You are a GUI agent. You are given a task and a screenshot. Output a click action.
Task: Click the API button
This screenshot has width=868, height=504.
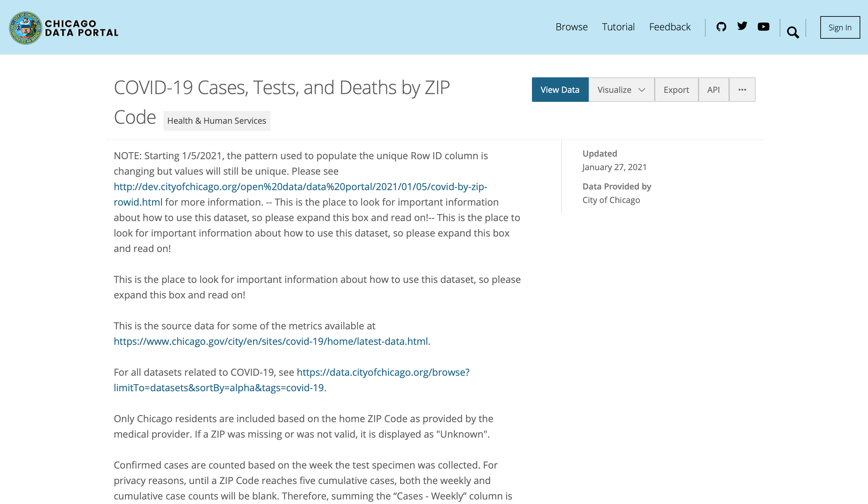point(713,90)
